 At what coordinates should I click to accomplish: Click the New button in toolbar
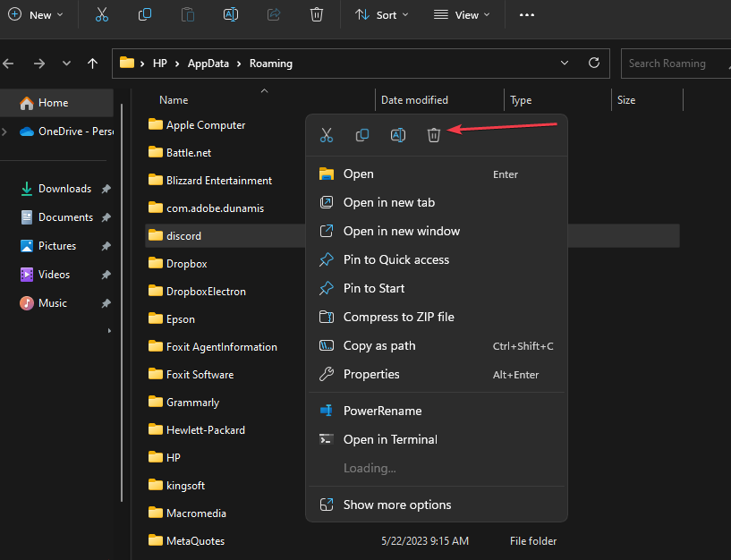[36, 15]
